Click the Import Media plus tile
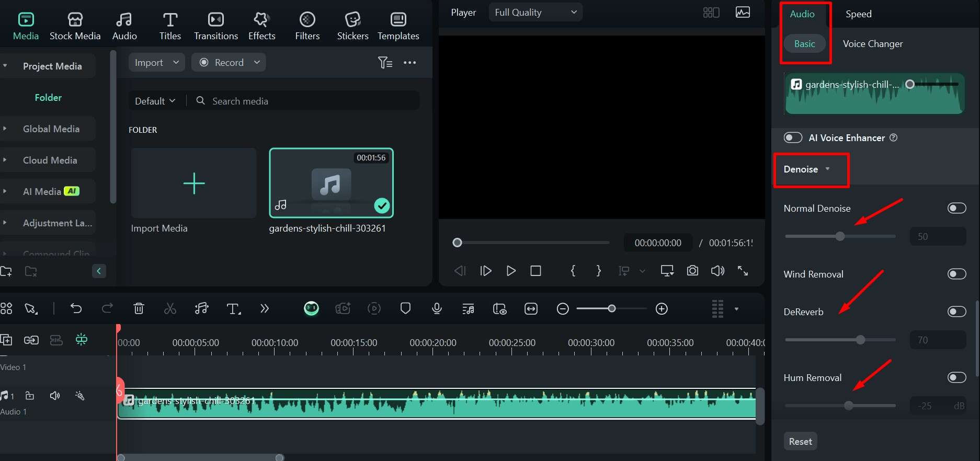 [193, 183]
